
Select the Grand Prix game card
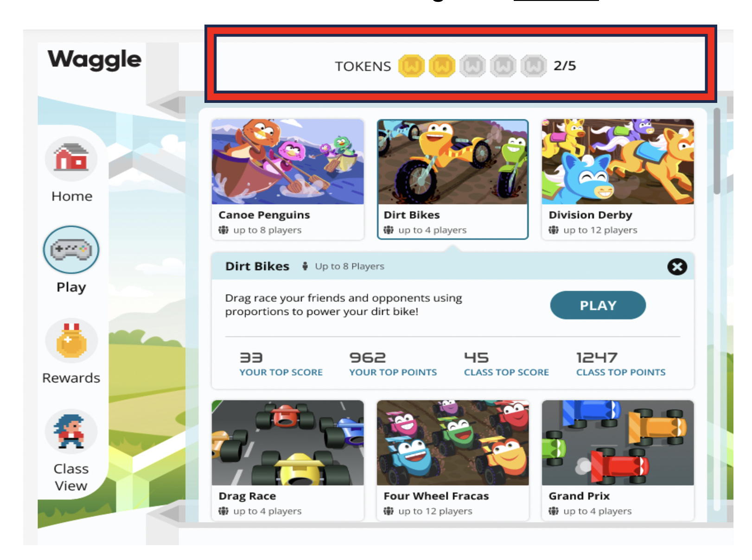(x=618, y=460)
